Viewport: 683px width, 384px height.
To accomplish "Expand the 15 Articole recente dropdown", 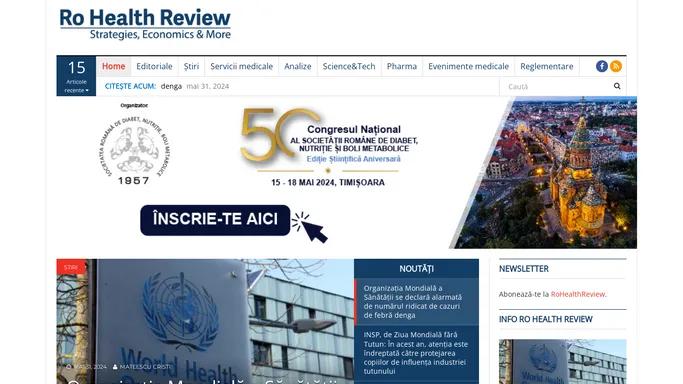I will click(76, 76).
